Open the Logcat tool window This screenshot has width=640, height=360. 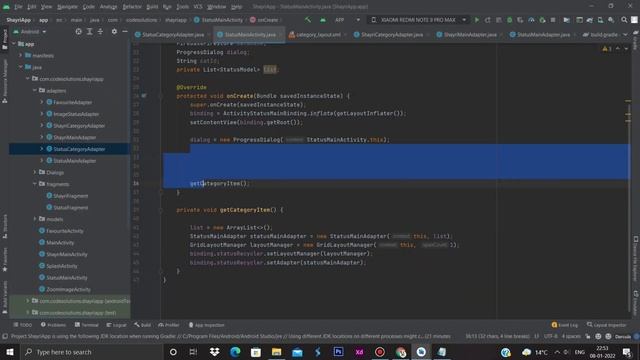pos(116,325)
